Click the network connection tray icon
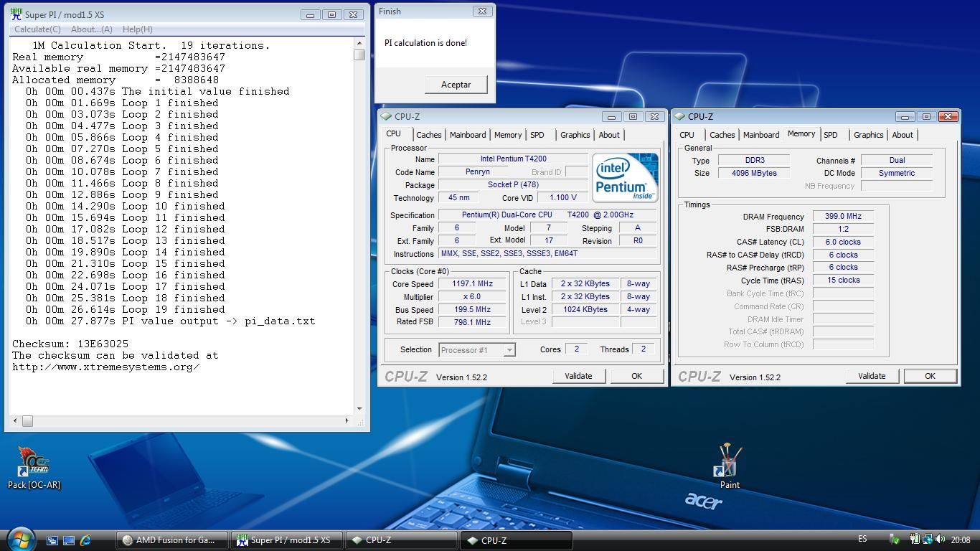This screenshot has width=980, height=551. 928,540
